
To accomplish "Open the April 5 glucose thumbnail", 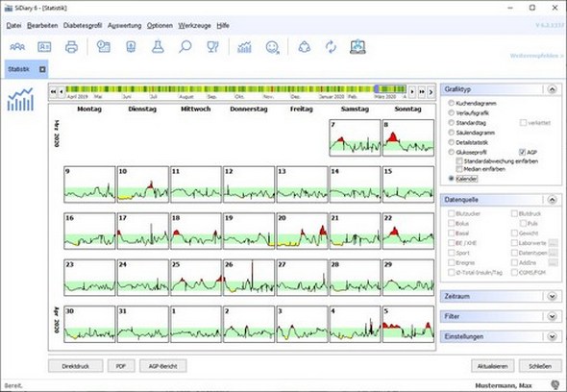I will coord(408,325).
